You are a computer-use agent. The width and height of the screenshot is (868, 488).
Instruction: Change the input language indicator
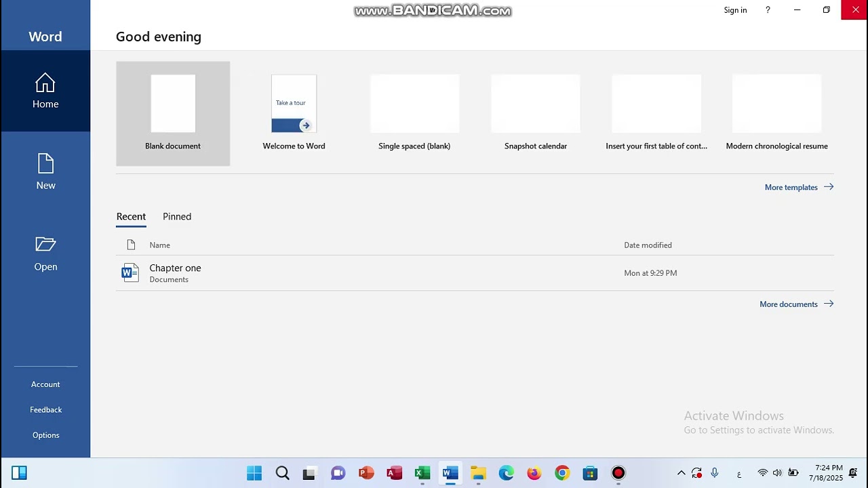739,474
